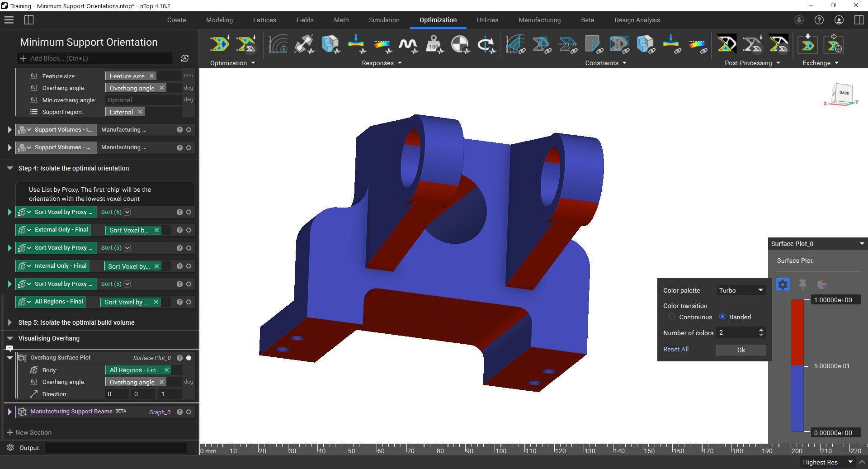
Task: Click the user account icon
Action: [839, 20]
